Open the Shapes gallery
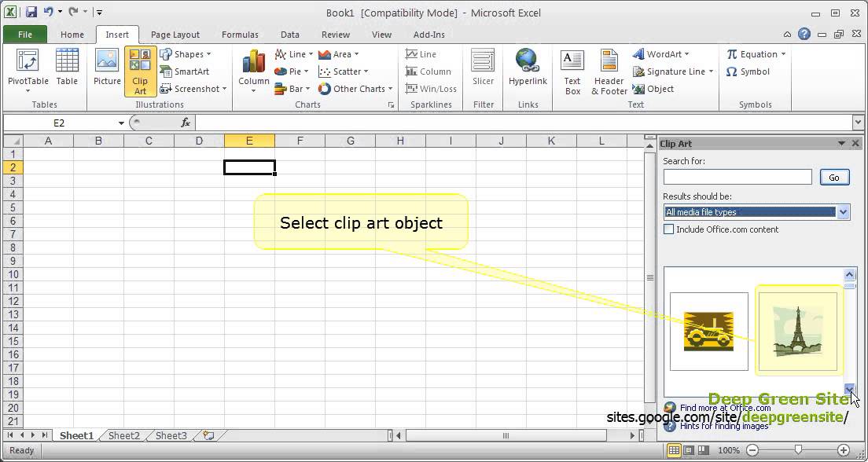The width and height of the screenshot is (868, 462). pos(186,53)
